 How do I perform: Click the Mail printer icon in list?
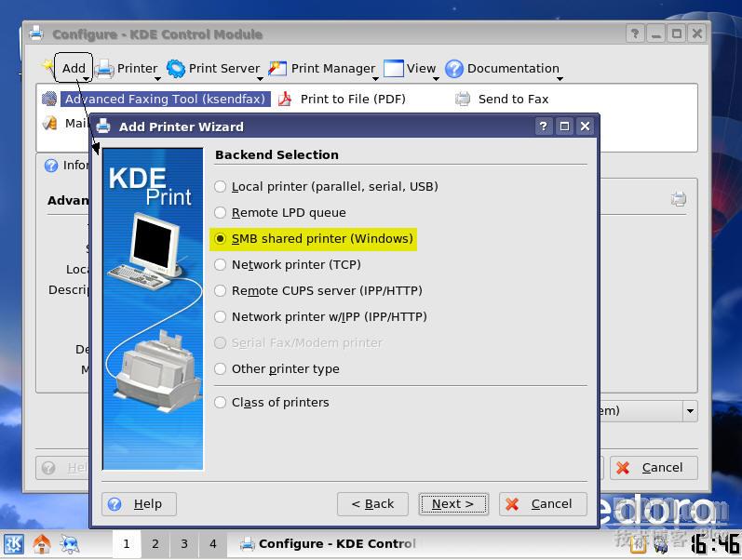coord(49,124)
